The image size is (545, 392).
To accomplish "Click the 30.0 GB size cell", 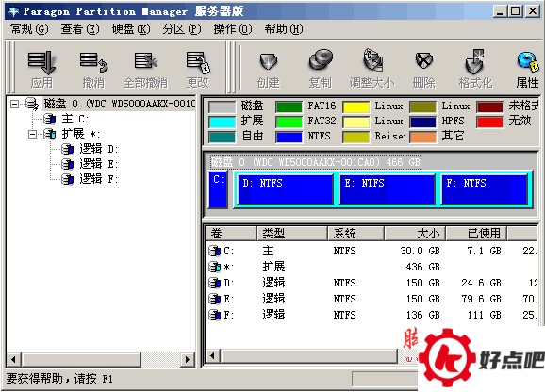I will pos(420,251).
